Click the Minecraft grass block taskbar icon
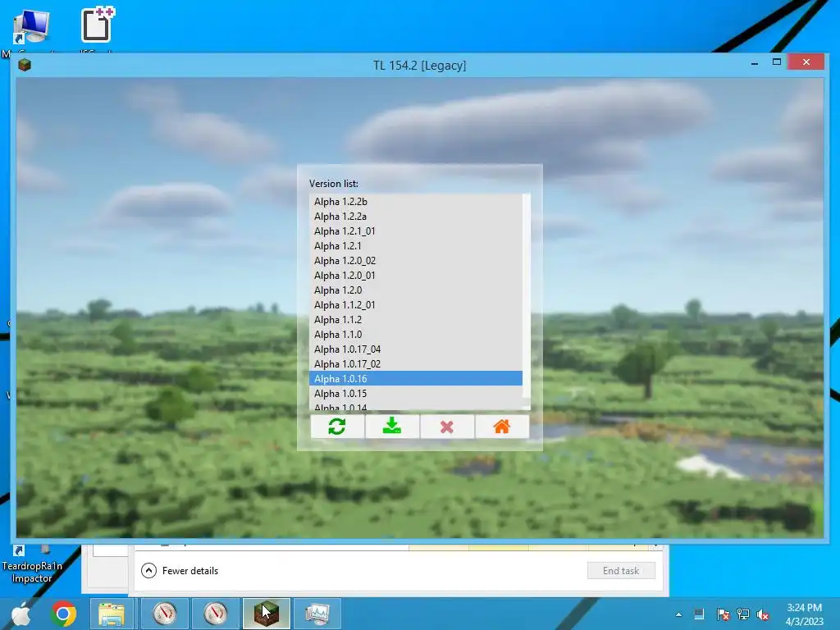840x630 pixels. pos(267,614)
